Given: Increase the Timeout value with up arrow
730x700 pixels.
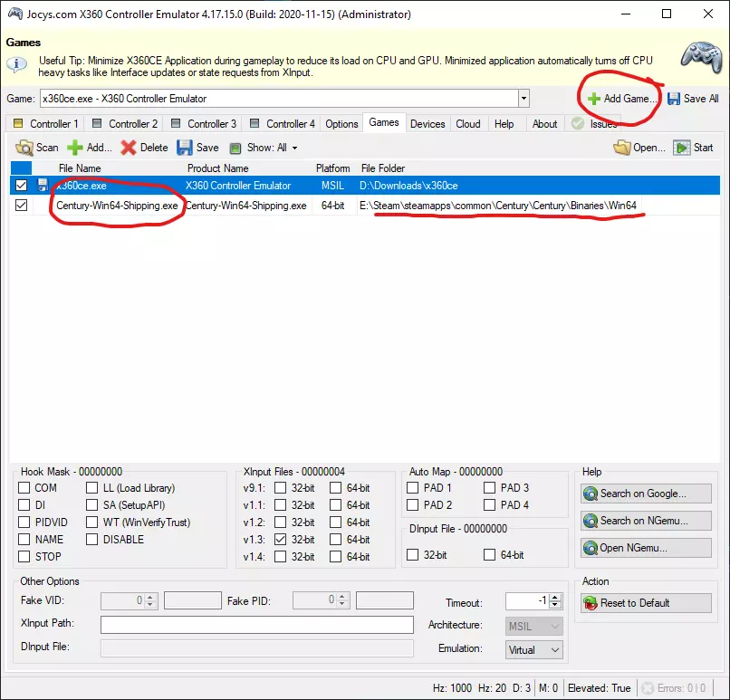Looking at the screenshot, I should [555, 597].
